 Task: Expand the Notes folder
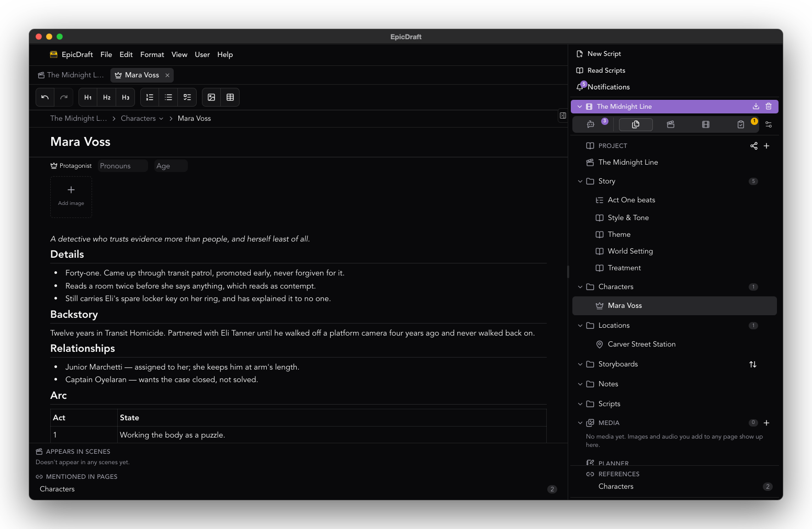pyautogui.click(x=580, y=384)
